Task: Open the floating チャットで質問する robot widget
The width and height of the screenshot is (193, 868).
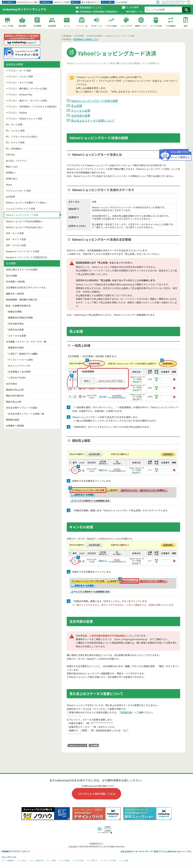Action: (175, 155)
